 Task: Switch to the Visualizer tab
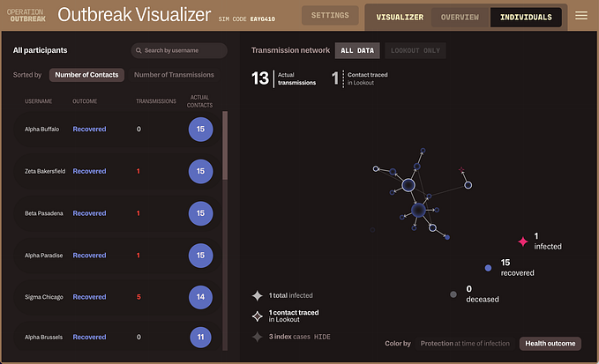point(400,17)
